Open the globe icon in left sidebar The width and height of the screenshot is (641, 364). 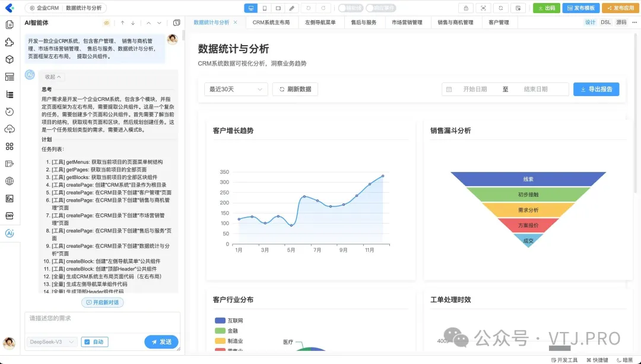tap(9, 181)
